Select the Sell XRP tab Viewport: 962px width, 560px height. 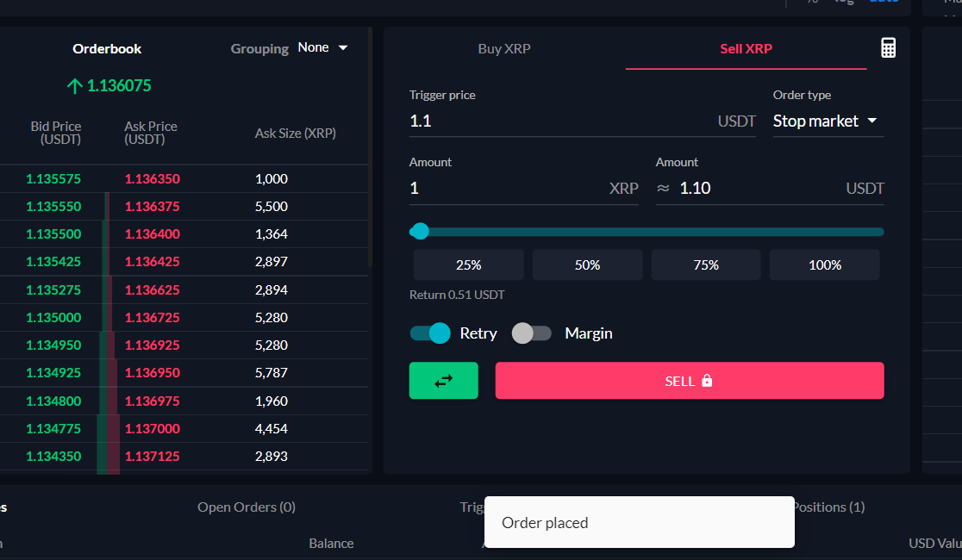tap(745, 49)
